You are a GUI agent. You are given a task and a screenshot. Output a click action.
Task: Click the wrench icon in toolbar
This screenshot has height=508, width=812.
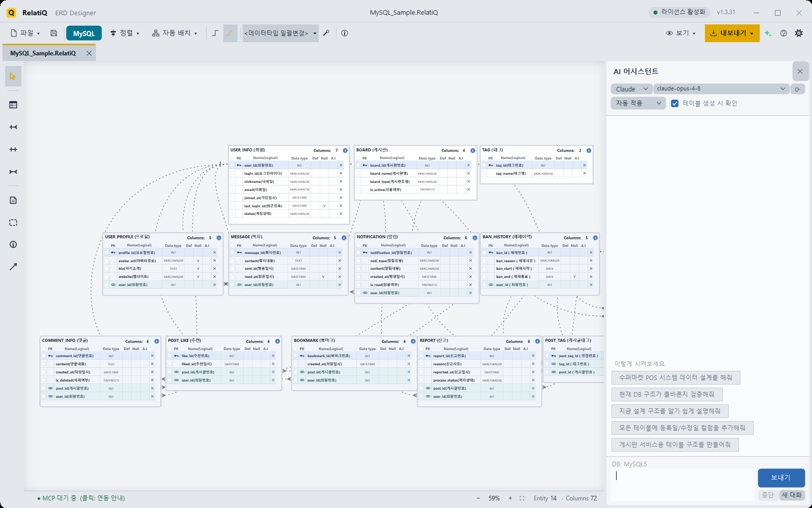pos(326,33)
